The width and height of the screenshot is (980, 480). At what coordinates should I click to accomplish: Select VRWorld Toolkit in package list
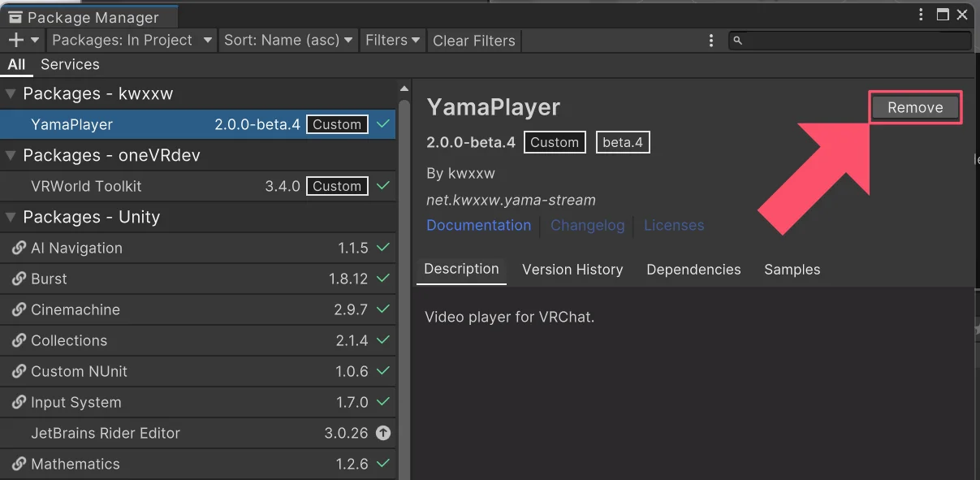(86, 186)
